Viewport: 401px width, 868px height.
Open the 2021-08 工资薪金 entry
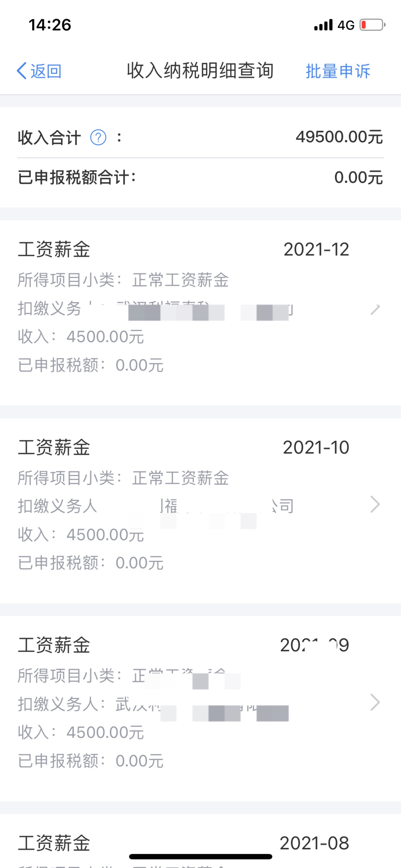(x=200, y=841)
